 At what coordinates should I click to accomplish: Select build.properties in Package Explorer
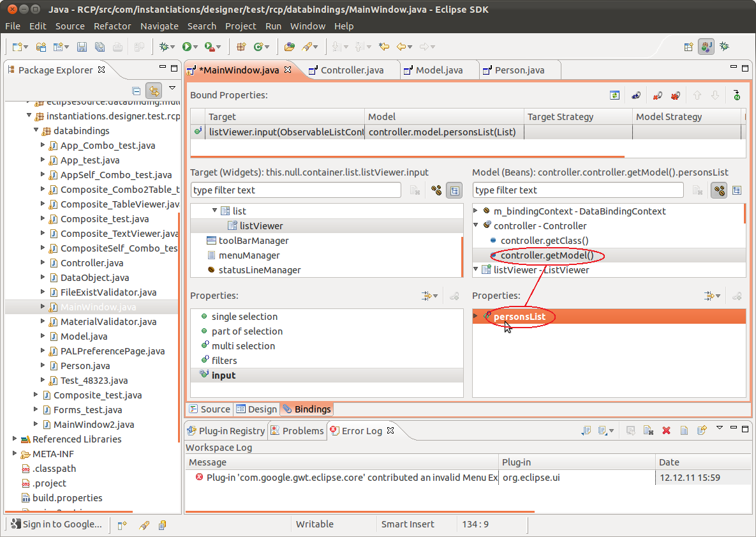click(x=67, y=498)
